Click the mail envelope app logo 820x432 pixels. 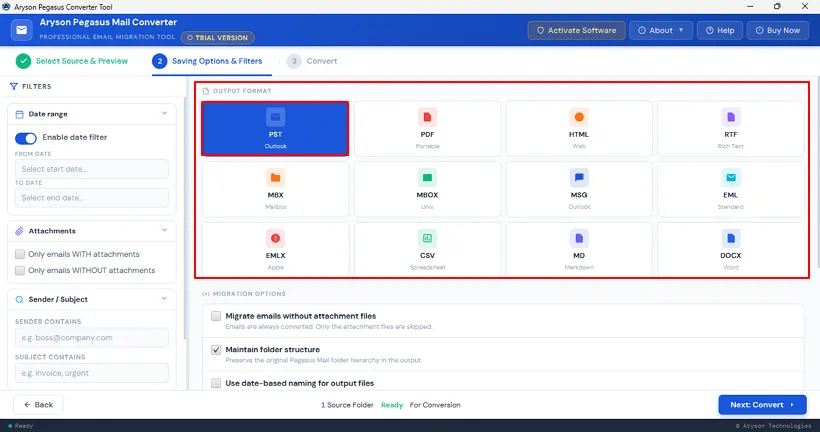21,30
